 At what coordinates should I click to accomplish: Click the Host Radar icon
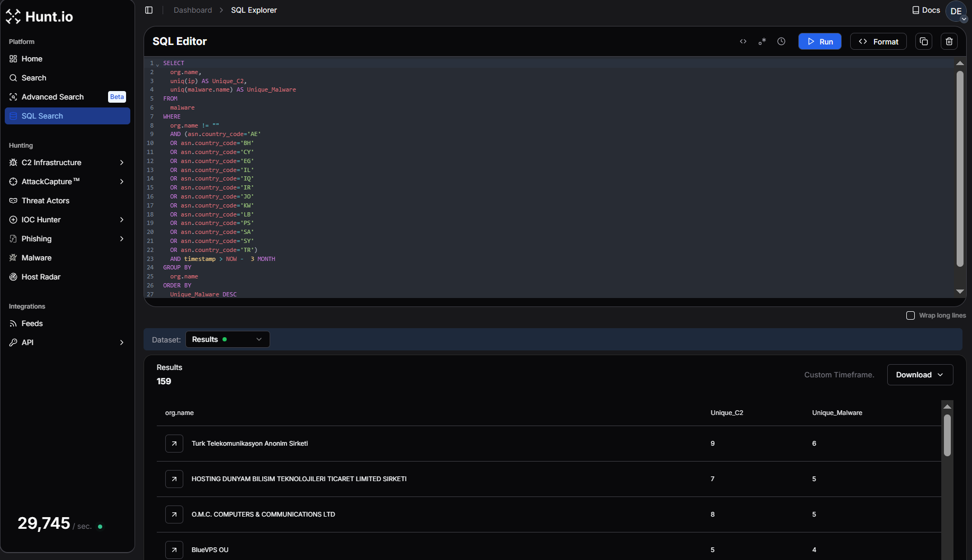pos(13,277)
